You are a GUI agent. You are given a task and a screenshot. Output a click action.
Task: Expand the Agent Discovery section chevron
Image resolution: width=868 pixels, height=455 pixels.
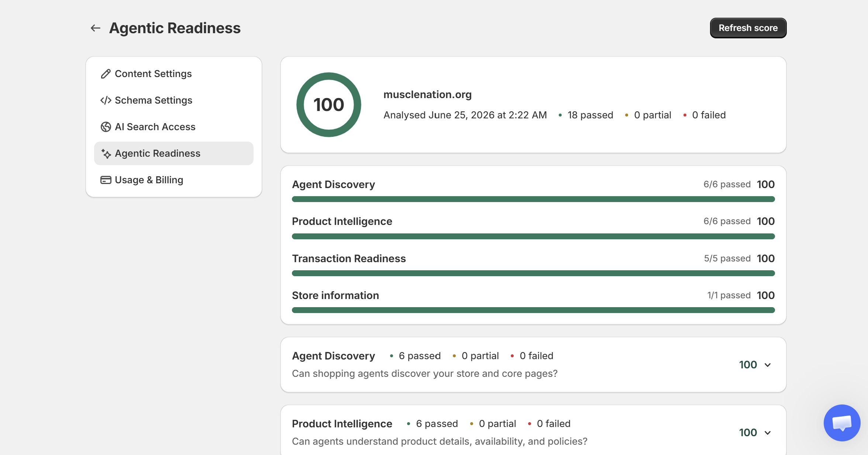tap(768, 365)
